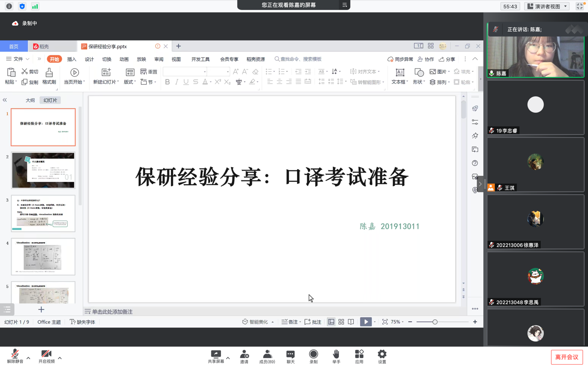
Task: Open the Members (89) list icon
Action: (267, 355)
